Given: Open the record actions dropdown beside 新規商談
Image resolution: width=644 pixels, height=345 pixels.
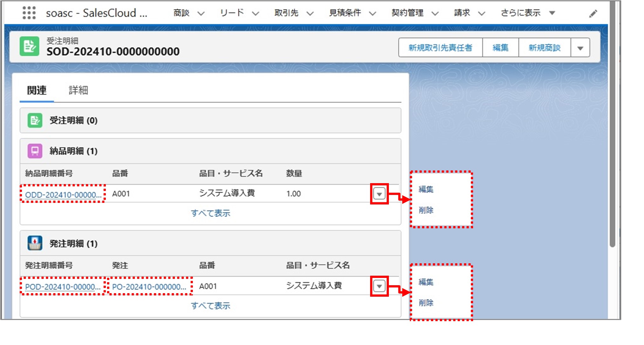Looking at the screenshot, I should point(580,48).
